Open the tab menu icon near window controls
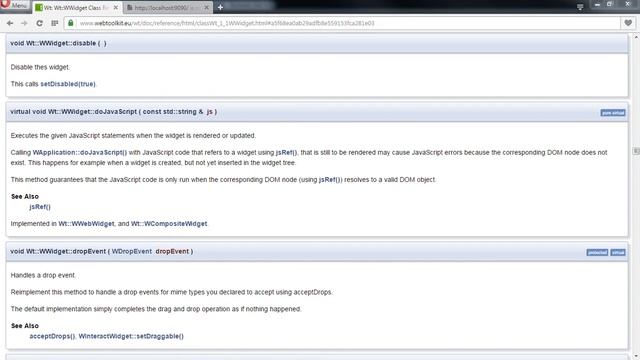Image resolution: width=640 pixels, height=360 pixels. pos(580,7)
